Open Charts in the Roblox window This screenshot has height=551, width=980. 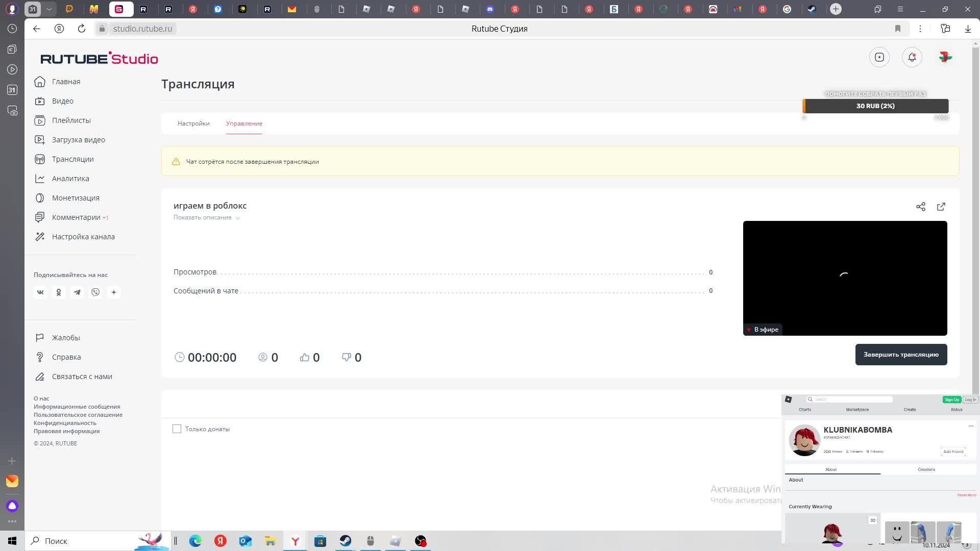click(x=805, y=410)
